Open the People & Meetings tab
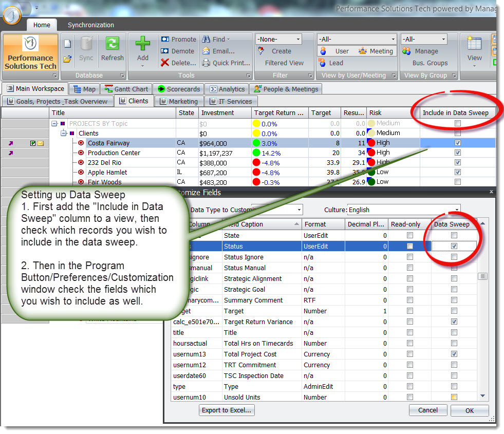Screen dimensions: 504x434 [x=286, y=89]
